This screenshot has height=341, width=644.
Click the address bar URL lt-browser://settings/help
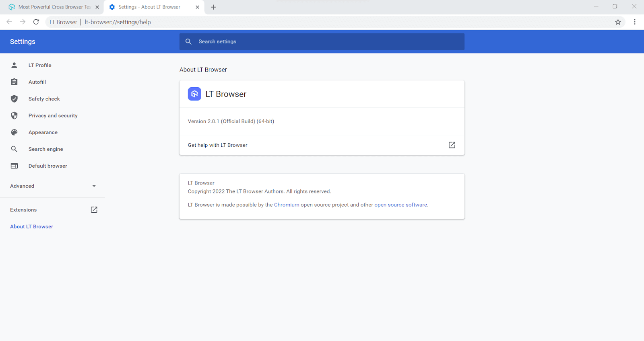click(x=118, y=22)
